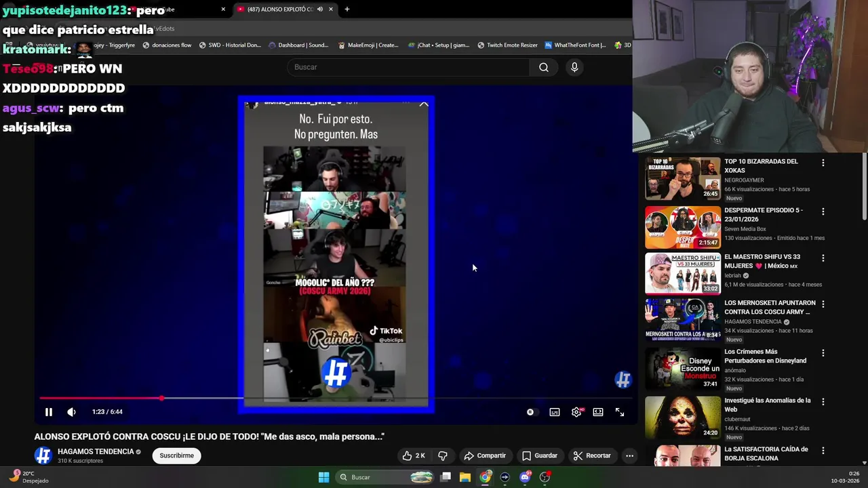Open Discord from the taskbar

click(x=525, y=477)
